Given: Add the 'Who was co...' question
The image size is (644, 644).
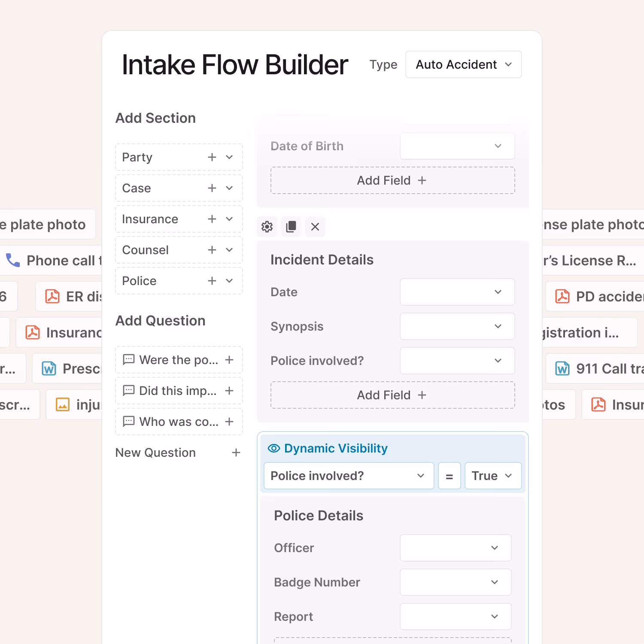Looking at the screenshot, I should (x=229, y=422).
